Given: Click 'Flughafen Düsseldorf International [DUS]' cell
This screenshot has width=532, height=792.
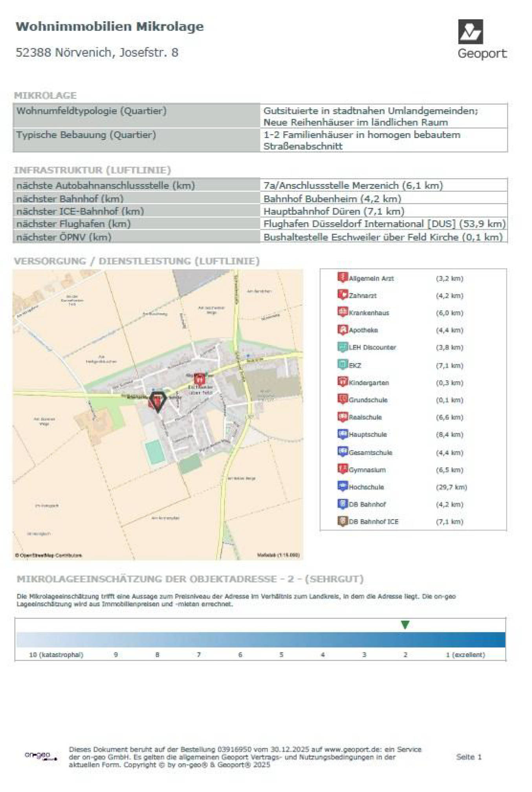Looking at the screenshot, I should click(383, 224).
